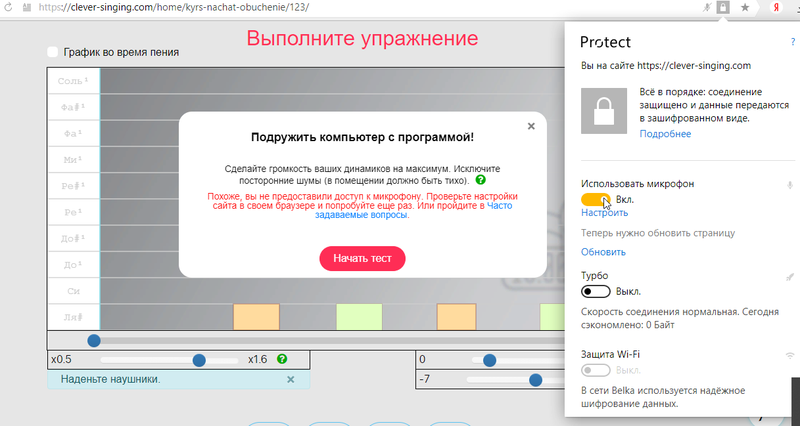Dismiss the 'Наденьте наушники.' notice
The image size is (800, 426).
(290, 380)
